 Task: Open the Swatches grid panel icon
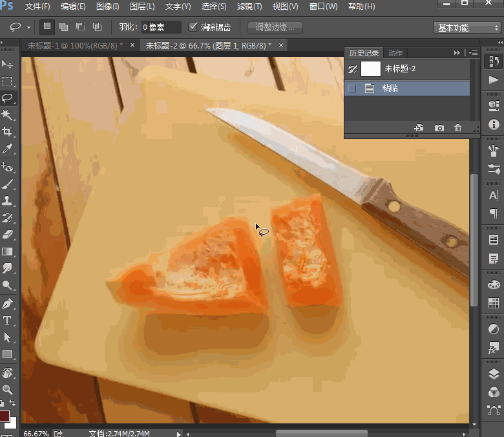click(494, 303)
